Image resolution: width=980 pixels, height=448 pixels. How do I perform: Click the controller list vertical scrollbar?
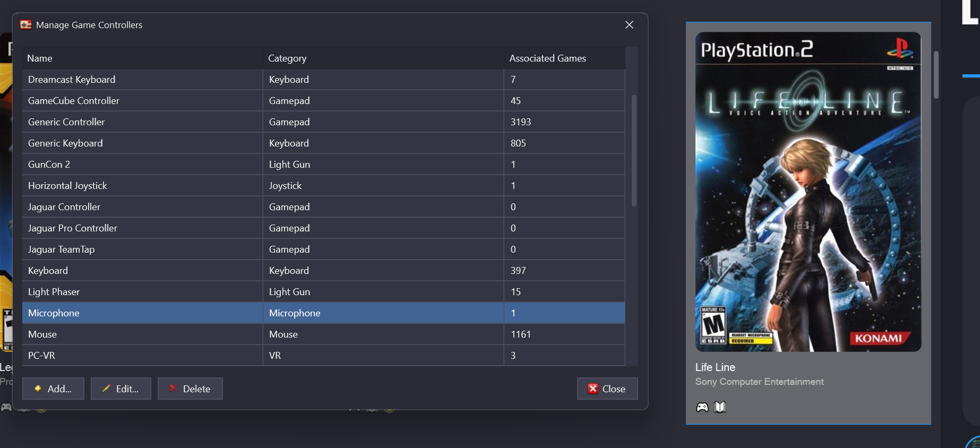(633, 151)
